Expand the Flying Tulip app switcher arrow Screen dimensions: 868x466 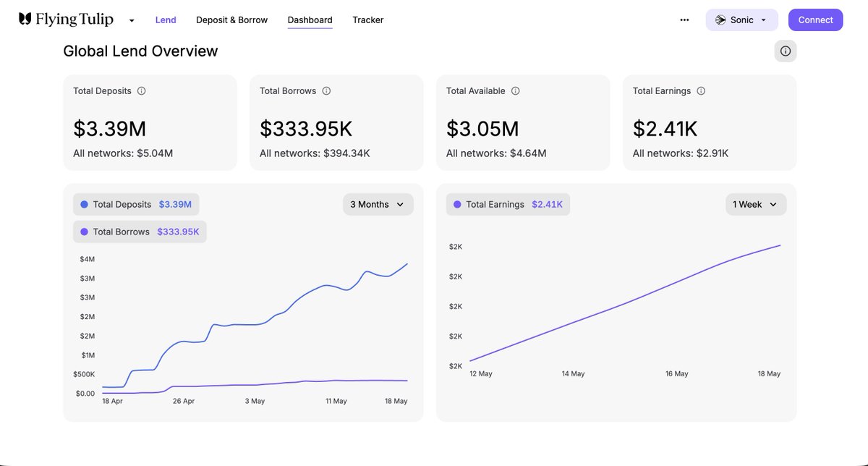(132, 20)
